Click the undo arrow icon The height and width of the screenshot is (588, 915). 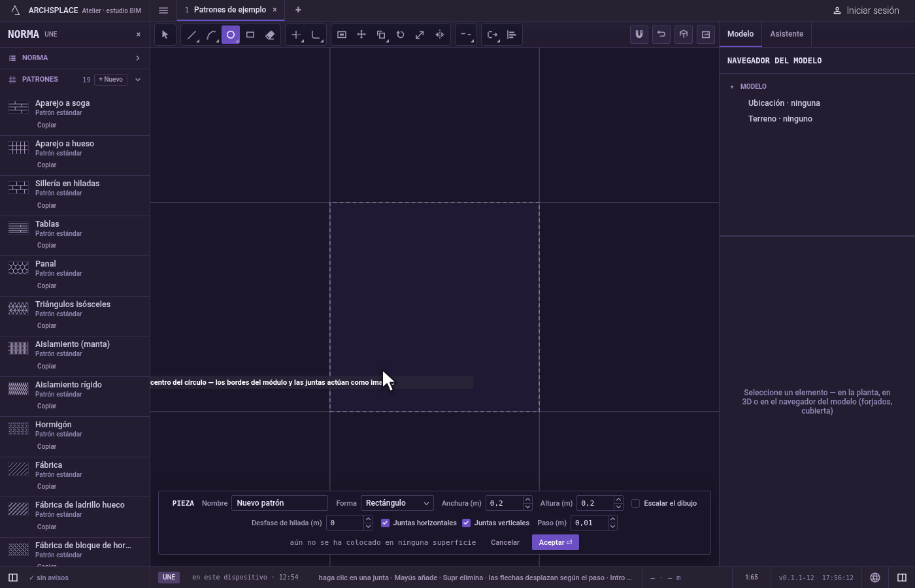point(661,34)
